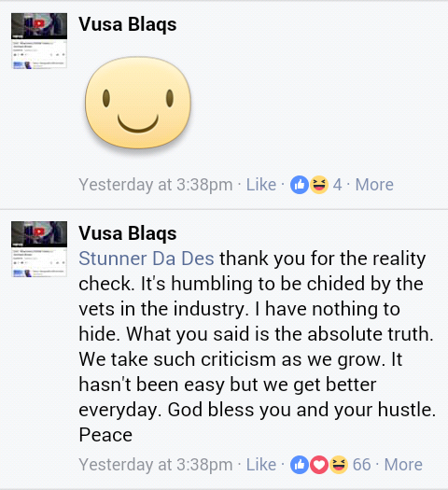Screen dimensions: 448x490
Task: Open More options for the smiley comment
Action: click(374, 185)
